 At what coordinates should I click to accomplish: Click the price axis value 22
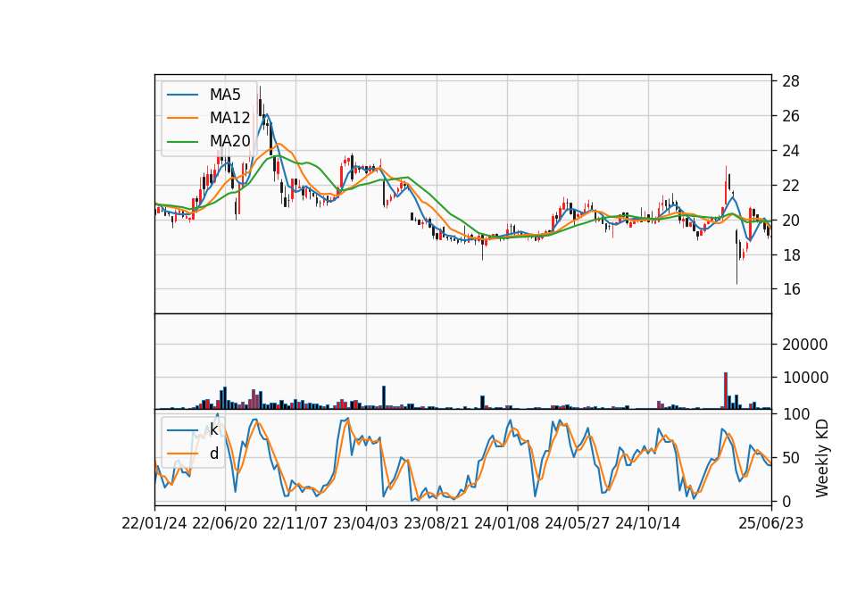(791, 186)
